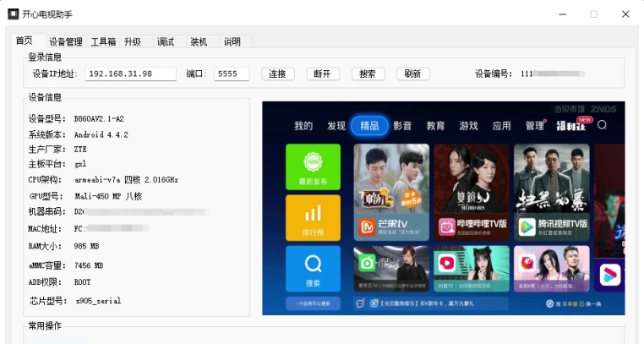This screenshot has width=644, height=344.
Task: Select 影音 in the TV preview menu
Action: coord(402,126)
